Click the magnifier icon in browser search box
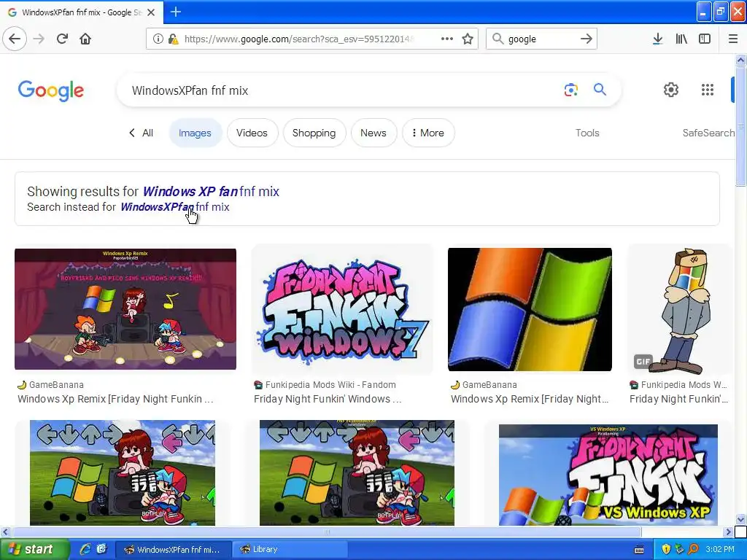 498,39
